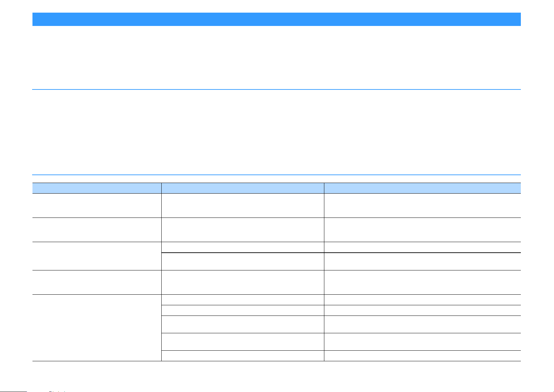Click blank area beneath the blue banner

pos(276,57)
